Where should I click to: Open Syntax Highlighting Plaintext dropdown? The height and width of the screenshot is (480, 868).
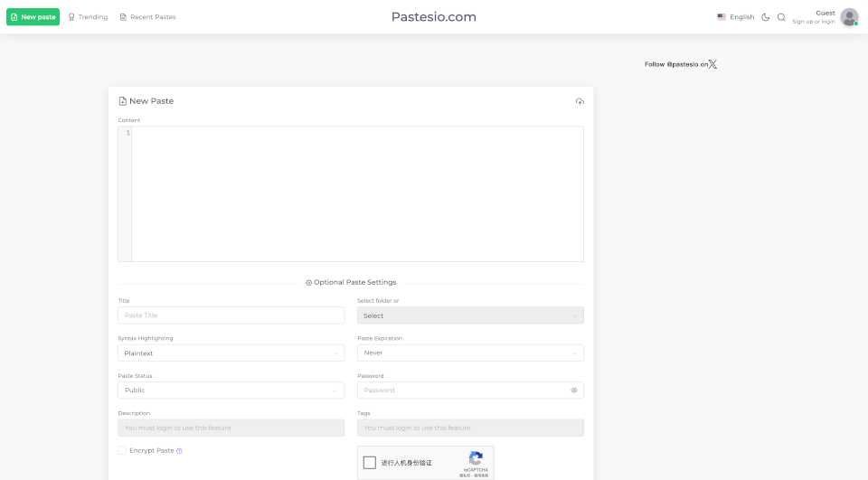231,353
